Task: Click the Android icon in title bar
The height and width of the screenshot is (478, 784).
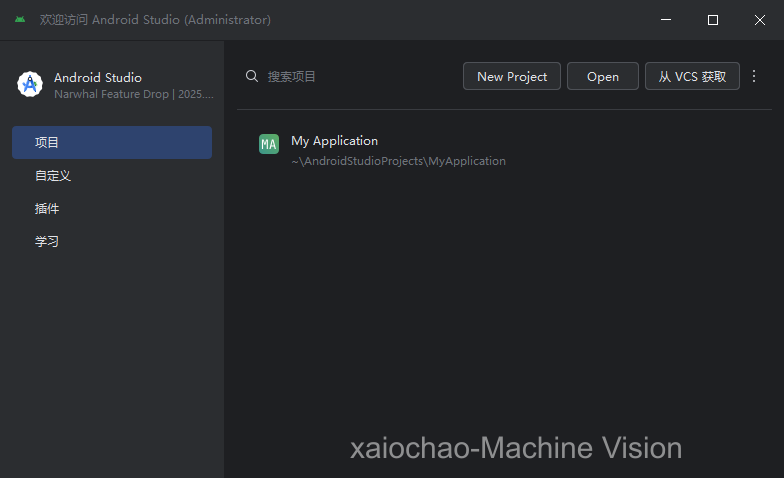Action: click(x=20, y=20)
